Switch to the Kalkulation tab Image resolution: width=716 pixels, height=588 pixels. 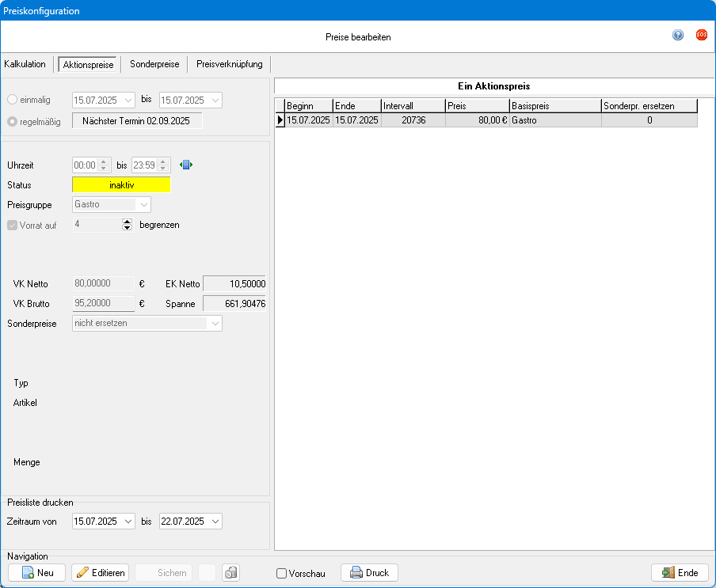[25, 64]
